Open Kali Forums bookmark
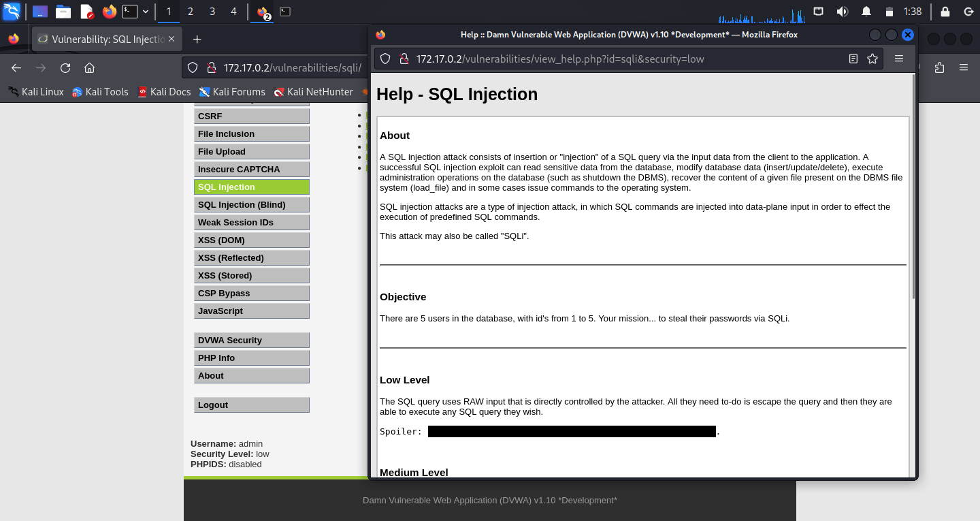Viewport: 980px width, 521px height. click(232, 91)
